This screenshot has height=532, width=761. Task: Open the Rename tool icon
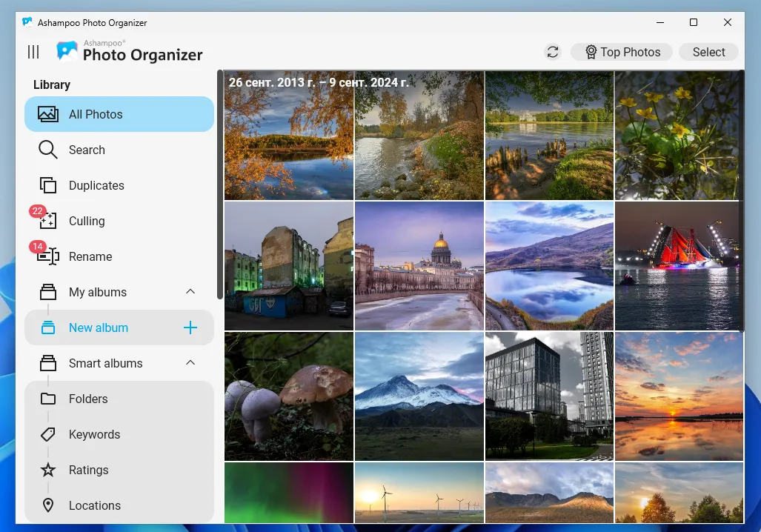coord(47,256)
